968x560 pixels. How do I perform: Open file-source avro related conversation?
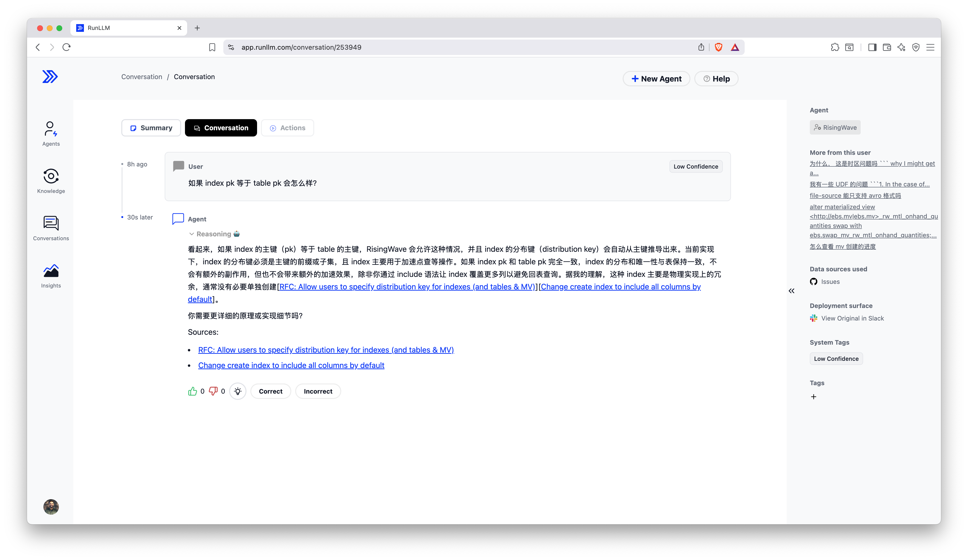[x=855, y=196]
